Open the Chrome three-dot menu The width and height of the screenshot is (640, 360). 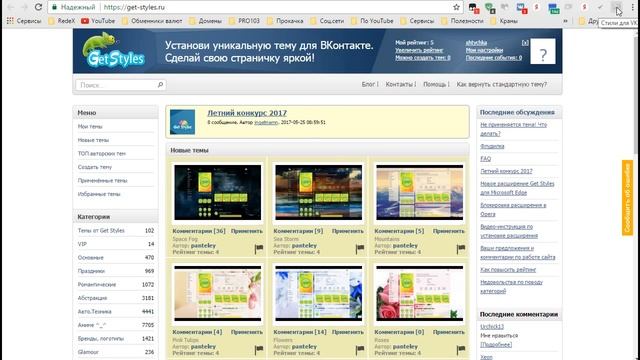633,7
